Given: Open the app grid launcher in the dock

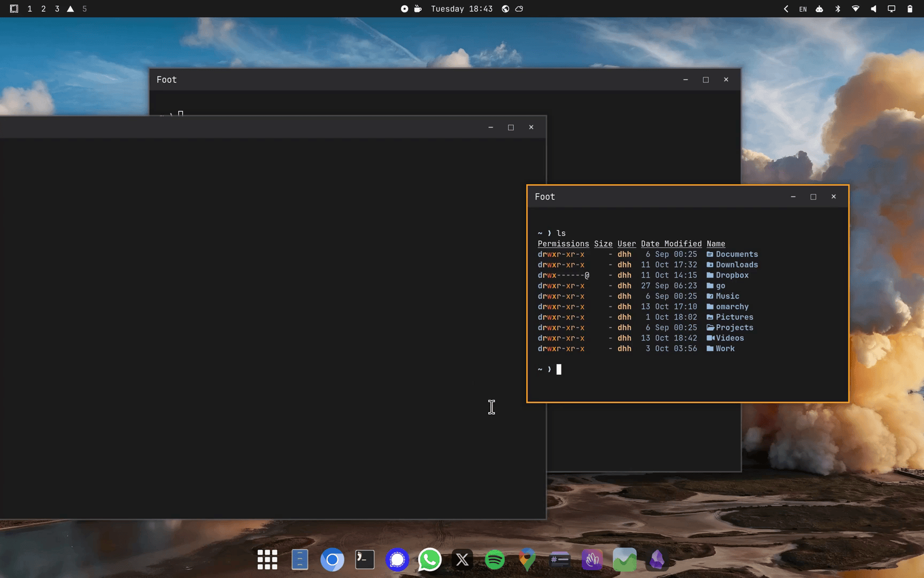Looking at the screenshot, I should click(x=267, y=560).
